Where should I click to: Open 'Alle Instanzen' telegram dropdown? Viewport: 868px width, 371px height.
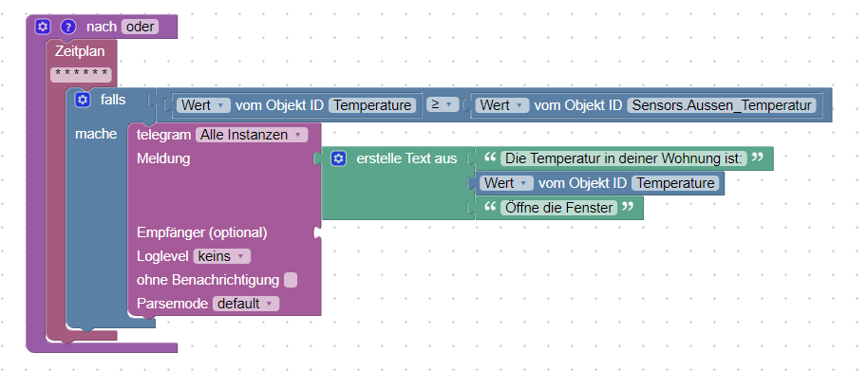click(252, 135)
